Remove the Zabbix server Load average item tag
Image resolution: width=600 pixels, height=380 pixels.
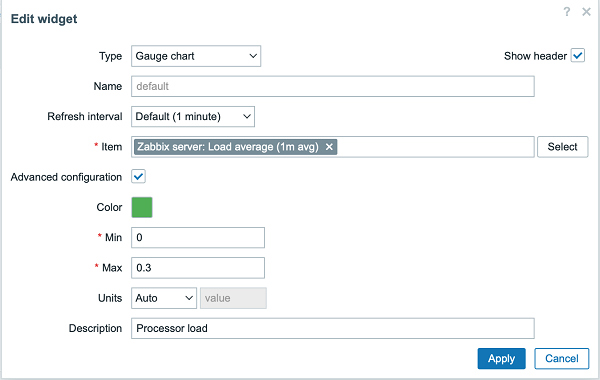point(329,147)
